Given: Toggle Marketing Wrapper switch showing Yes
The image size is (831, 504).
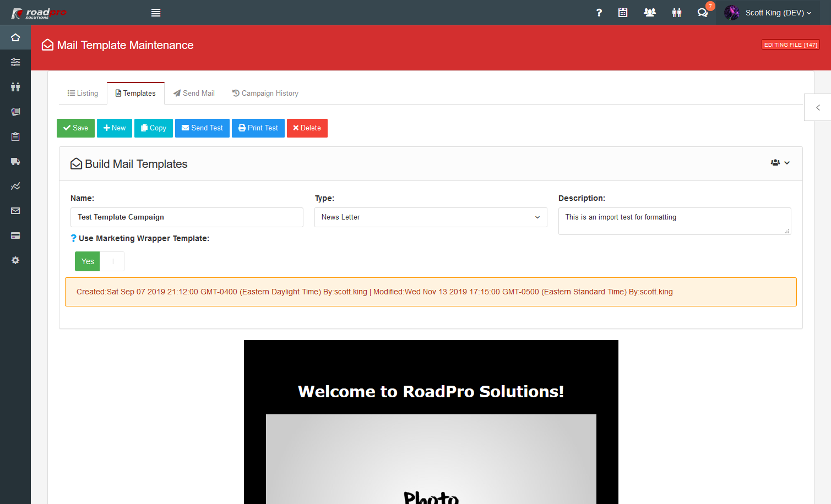Looking at the screenshot, I should [100, 261].
